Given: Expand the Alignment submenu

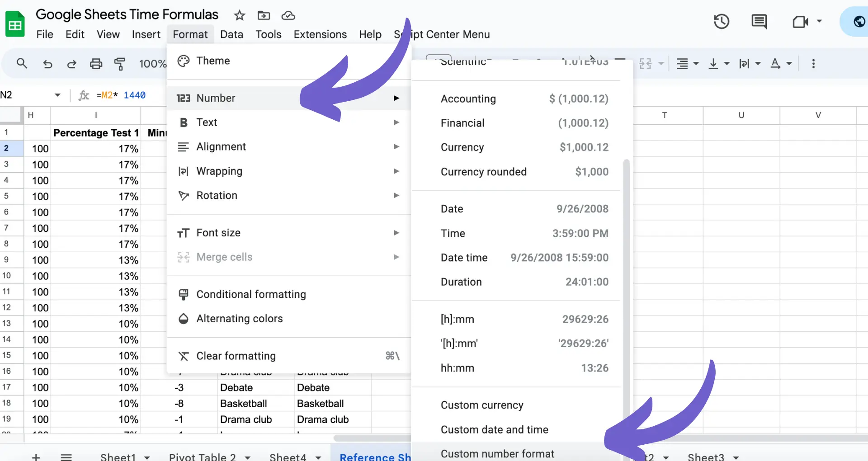Looking at the screenshot, I should [x=288, y=147].
